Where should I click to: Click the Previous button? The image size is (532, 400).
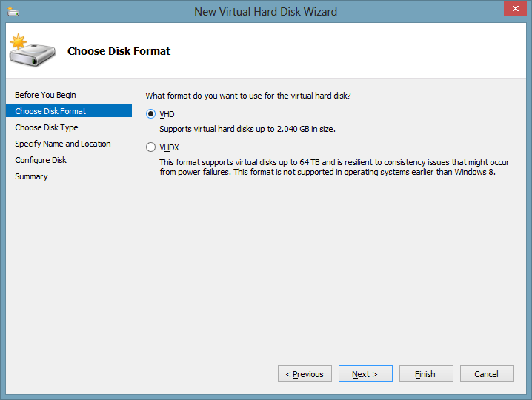(305, 374)
